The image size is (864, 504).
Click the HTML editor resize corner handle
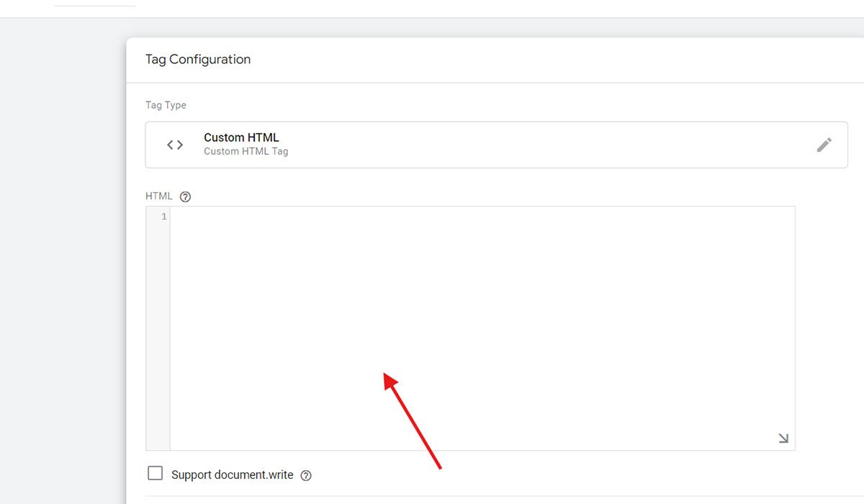pos(783,438)
